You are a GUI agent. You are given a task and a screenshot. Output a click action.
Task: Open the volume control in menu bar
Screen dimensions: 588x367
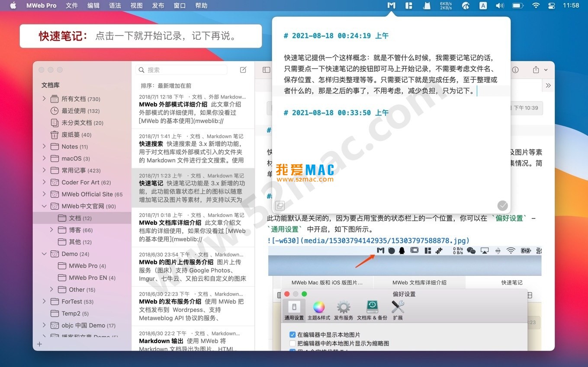(x=500, y=6)
